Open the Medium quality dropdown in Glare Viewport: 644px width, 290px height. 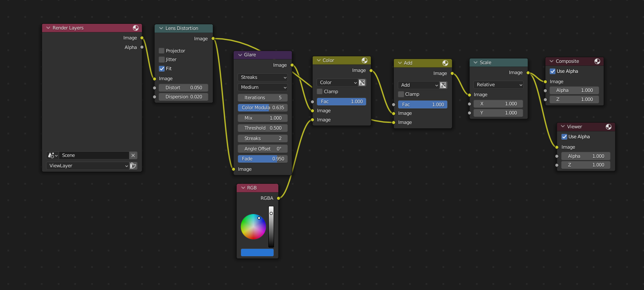pyautogui.click(x=262, y=87)
